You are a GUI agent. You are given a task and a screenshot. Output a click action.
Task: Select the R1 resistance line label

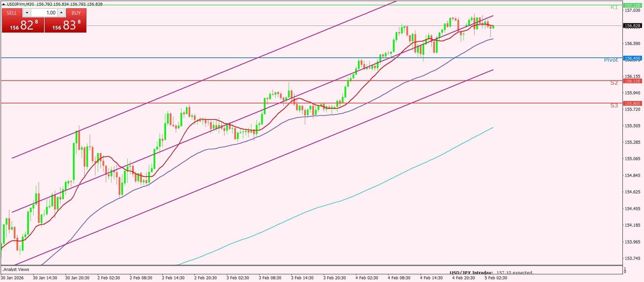[614, 7]
